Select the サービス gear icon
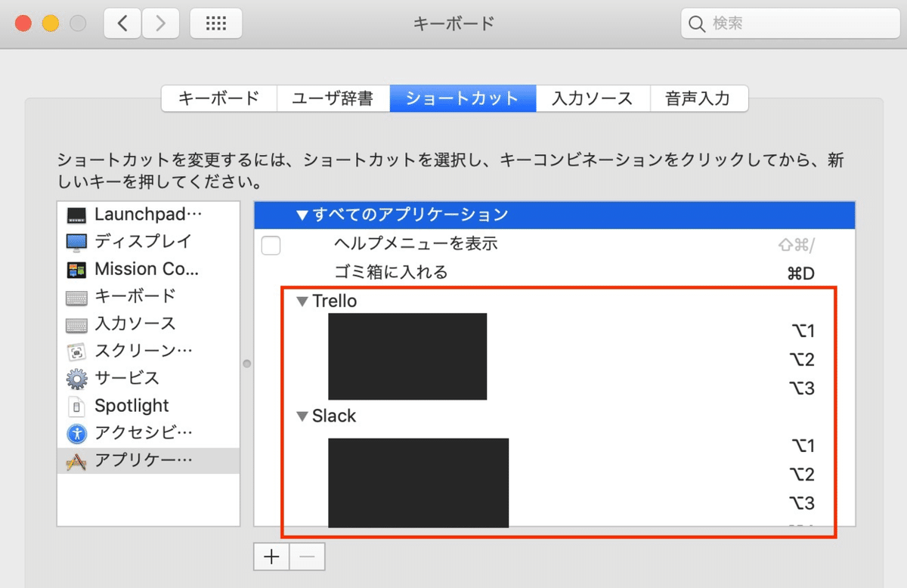Screen dimensions: 907x588 (76, 379)
